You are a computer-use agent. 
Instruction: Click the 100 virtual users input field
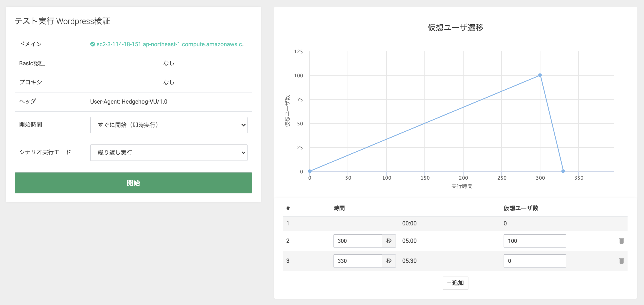click(x=534, y=241)
